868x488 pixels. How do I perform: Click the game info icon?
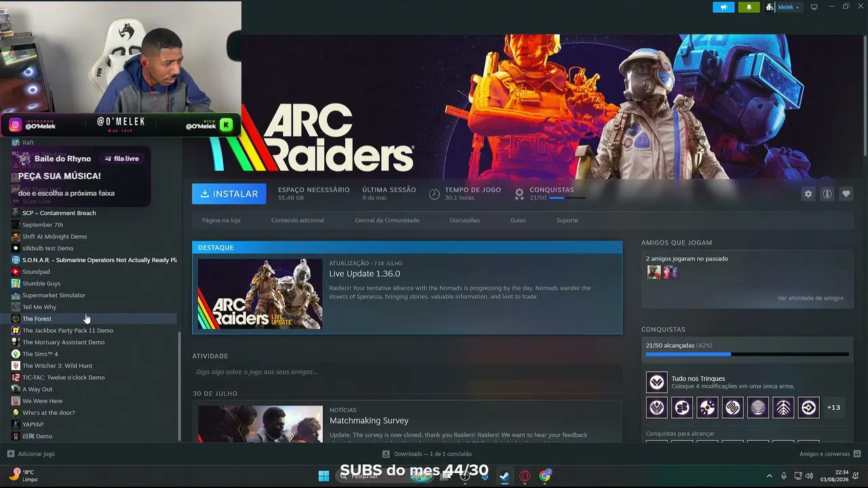coord(827,194)
